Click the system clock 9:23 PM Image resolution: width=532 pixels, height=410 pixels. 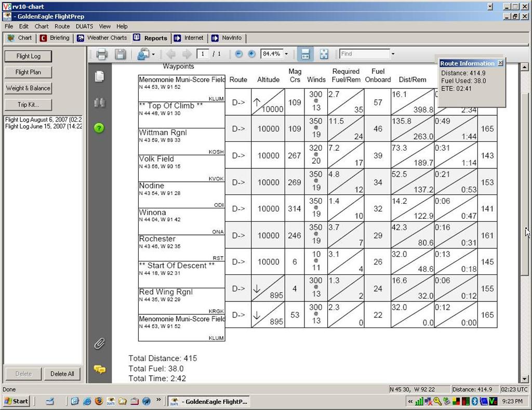point(512,402)
